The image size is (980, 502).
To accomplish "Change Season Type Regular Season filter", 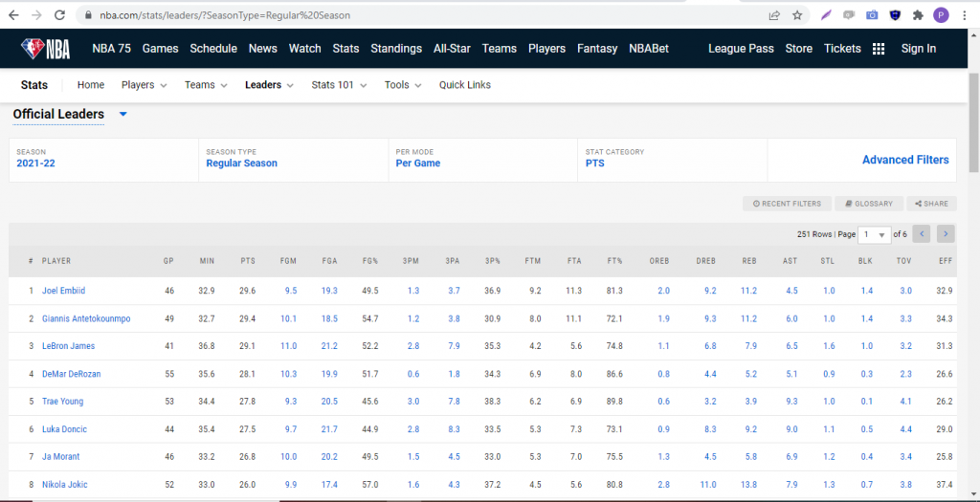I will point(241,163).
